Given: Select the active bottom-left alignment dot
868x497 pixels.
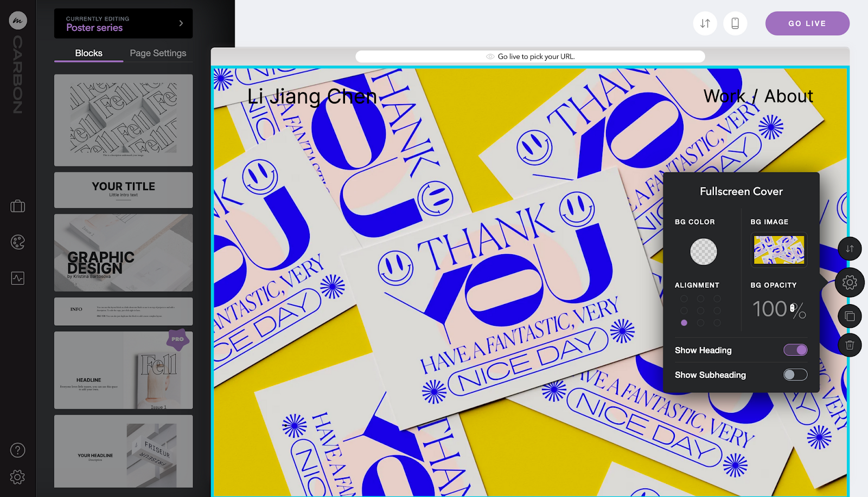Looking at the screenshot, I should coord(684,322).
